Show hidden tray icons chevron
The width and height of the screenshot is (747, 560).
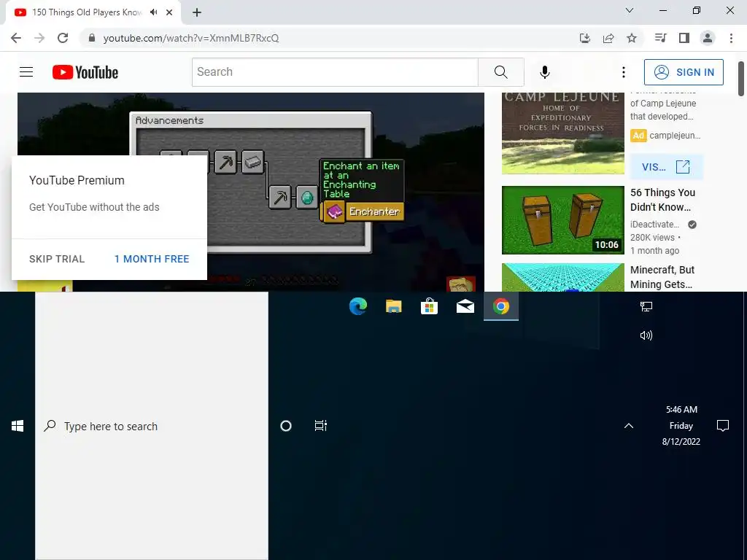629,426
